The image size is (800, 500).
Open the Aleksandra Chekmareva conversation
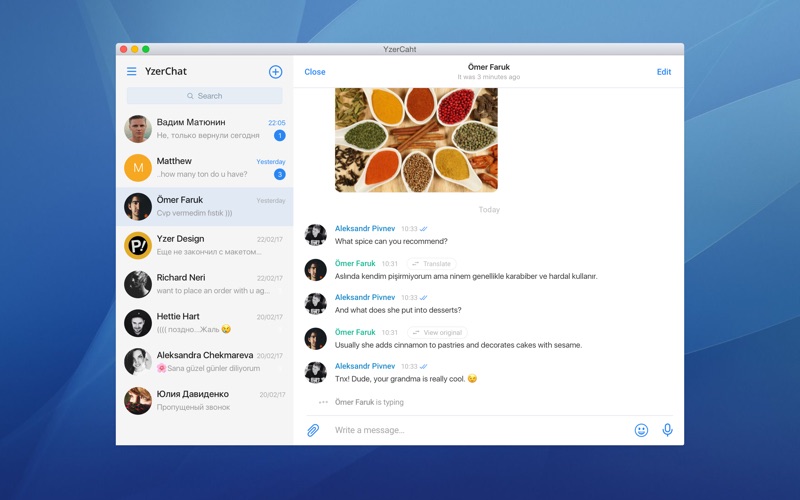(x=205, y=362)
